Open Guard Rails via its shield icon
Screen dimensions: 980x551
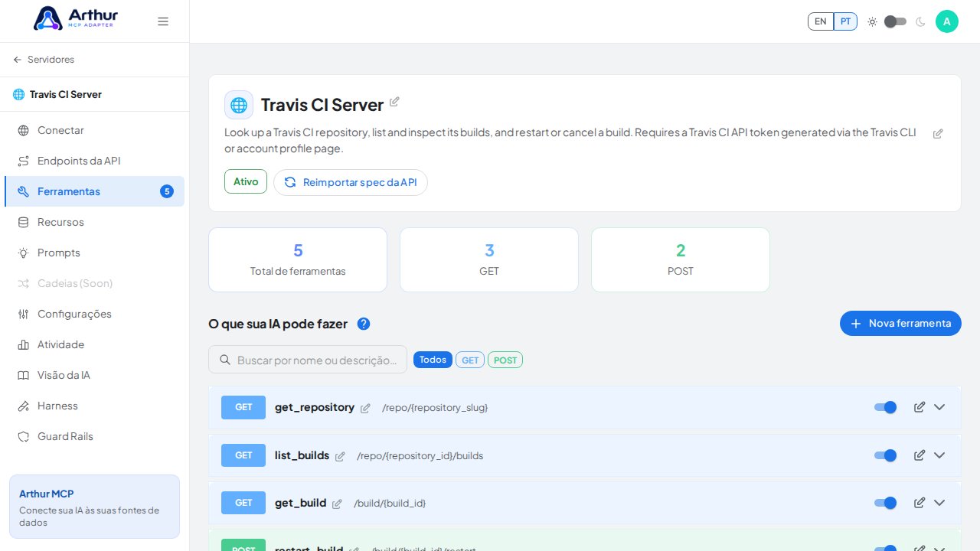pyautogui.click(x=24, y=436)
